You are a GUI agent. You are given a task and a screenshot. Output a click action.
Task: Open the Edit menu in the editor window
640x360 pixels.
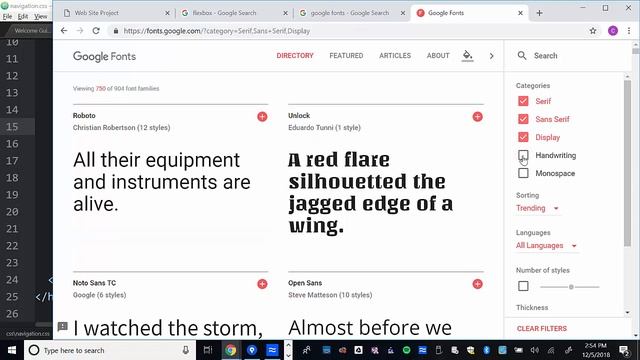point(23,17)
